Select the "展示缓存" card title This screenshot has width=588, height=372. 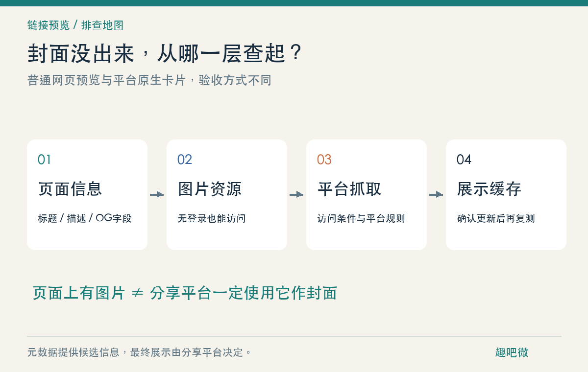click(x=489, y=189)
